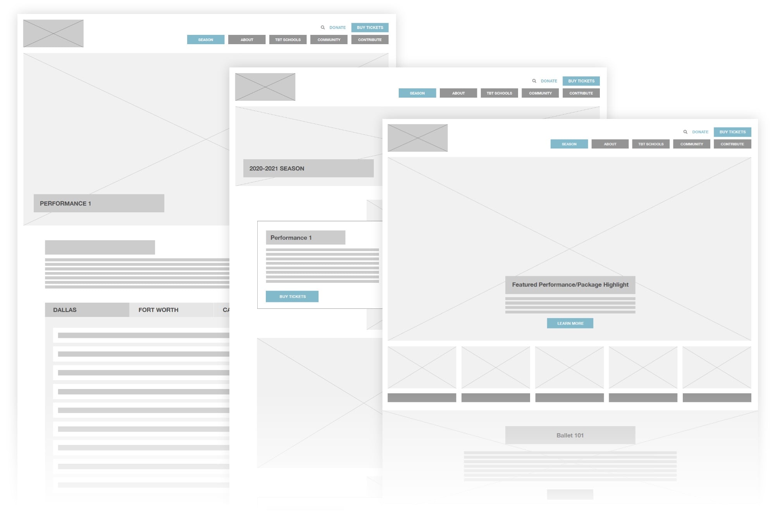Click the BUY TICKETS button on Performance 1 card

[x=292, y=296]
